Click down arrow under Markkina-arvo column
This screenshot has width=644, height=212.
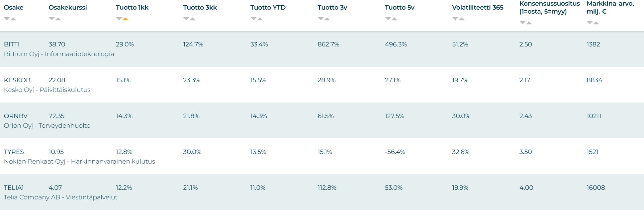pos(590,23)
